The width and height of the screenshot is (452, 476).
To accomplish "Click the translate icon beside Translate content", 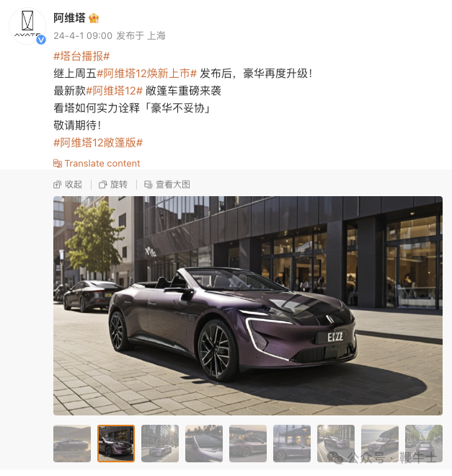I will (58, 164).
